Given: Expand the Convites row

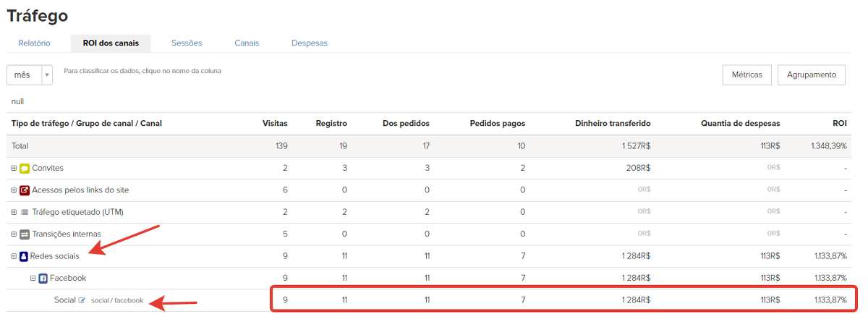Looking at the screenshot, I should tap(14, 169).
